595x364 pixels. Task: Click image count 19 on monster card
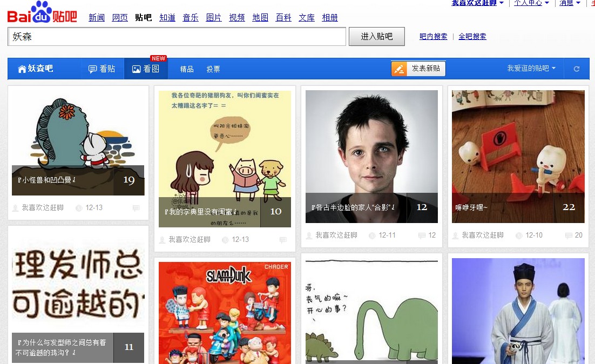(129, 180)
